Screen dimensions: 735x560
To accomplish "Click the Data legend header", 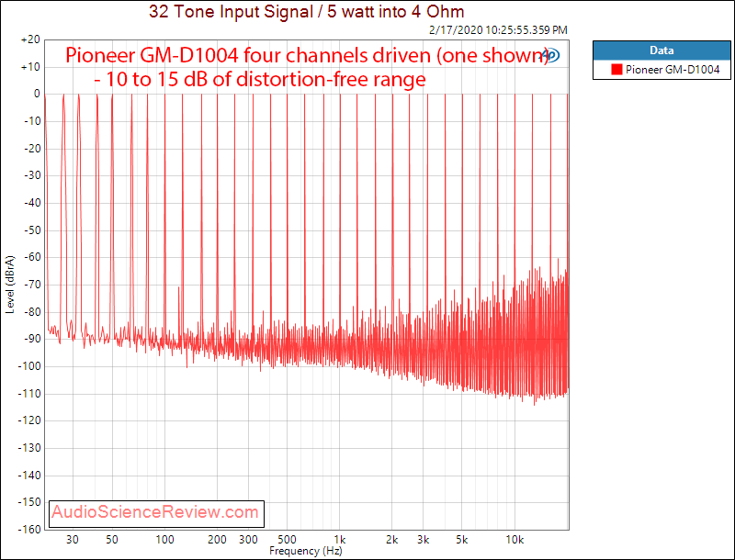I will [661, 50].
